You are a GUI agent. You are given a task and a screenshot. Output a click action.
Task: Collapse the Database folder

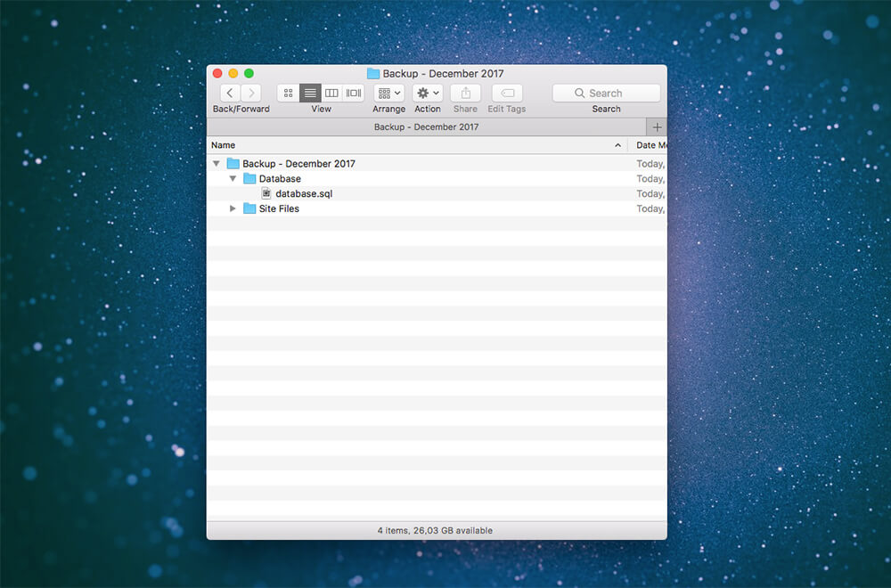233,179
